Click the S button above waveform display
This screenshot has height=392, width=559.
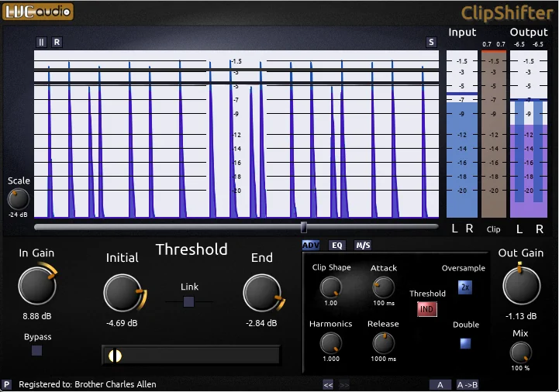431,43
